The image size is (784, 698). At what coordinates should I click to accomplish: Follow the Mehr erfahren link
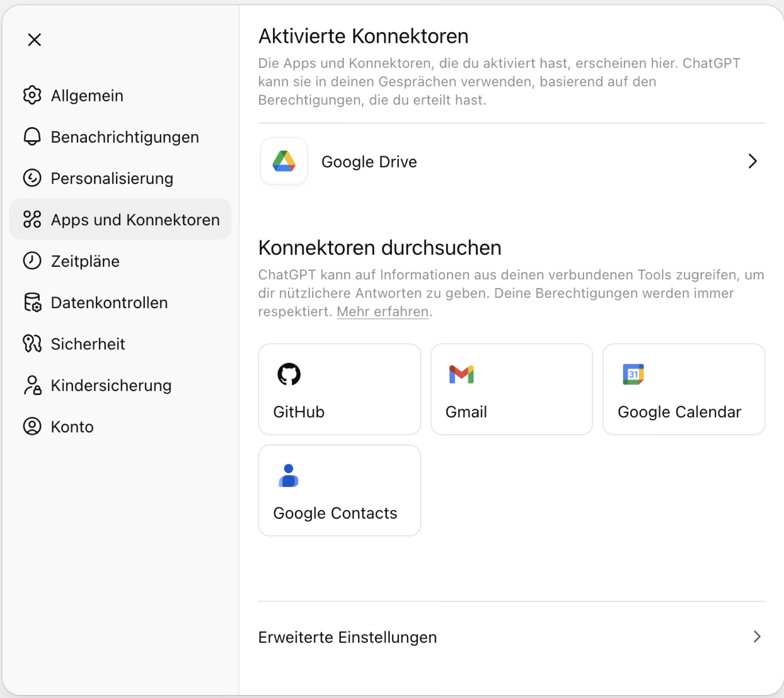point(383,312)
